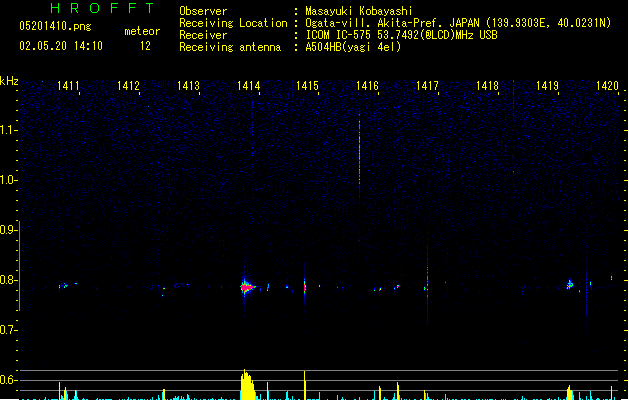Click frequency axis label 0.6

click(x=8, y=380)
